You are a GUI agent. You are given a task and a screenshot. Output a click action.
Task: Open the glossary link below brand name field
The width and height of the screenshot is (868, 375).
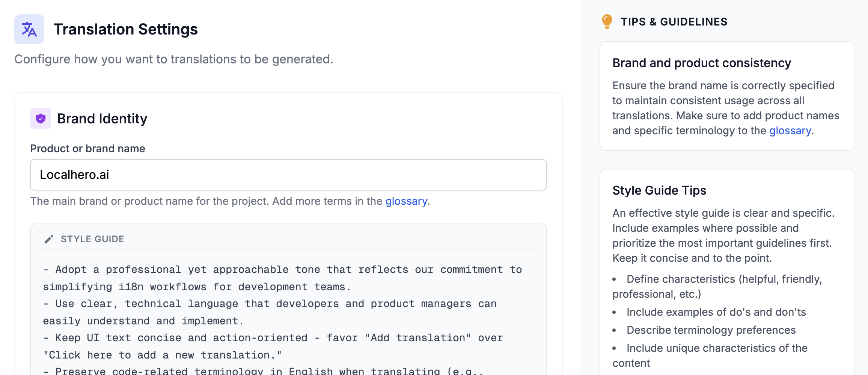pyautogui.click(x=406, y=201)
